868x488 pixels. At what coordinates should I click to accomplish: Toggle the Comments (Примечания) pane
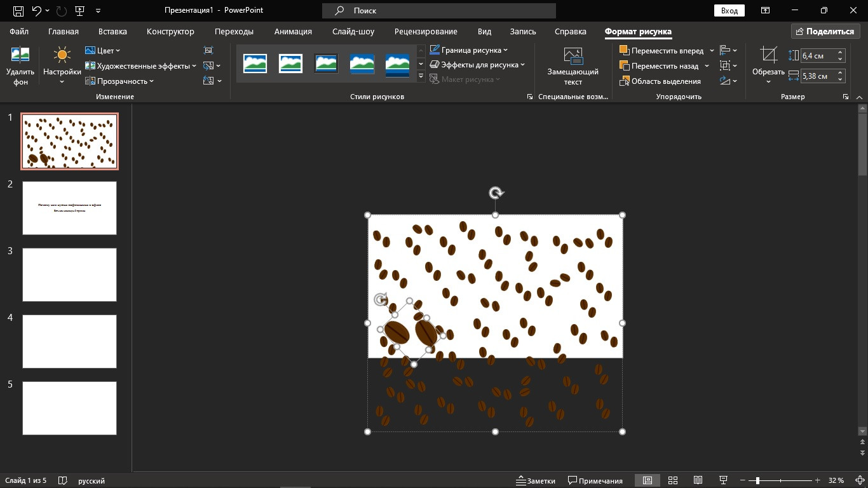(x=595, y=480)
